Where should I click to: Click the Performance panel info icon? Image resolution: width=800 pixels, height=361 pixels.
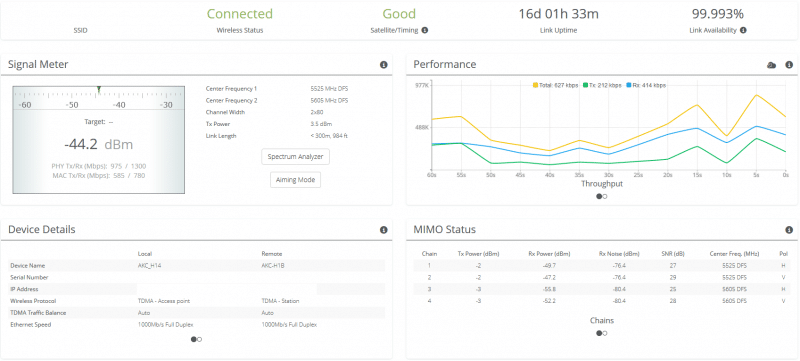[x=789, y=65]
